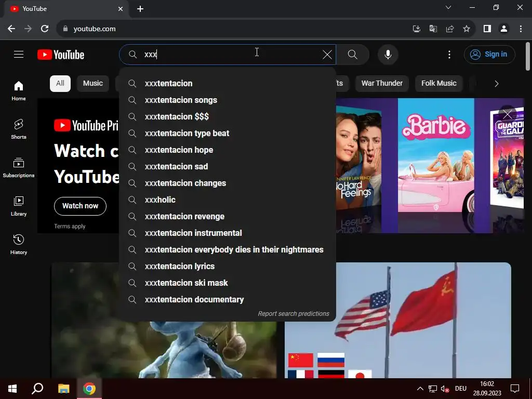Click Report search predictions link
The width and height of the screenshot is (532, 399).
(x=294, y=314)
